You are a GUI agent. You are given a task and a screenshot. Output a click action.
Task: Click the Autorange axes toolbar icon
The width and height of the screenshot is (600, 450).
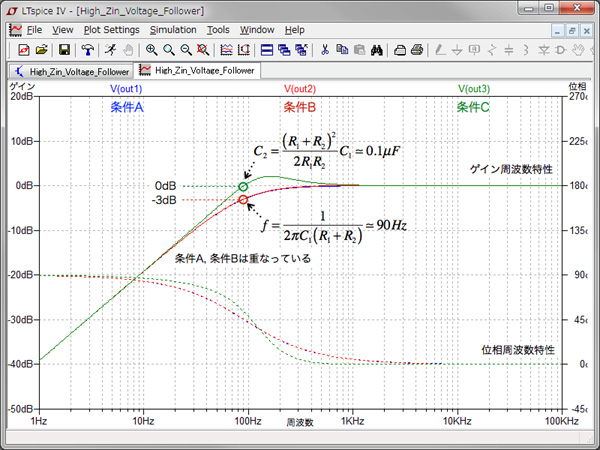(x=227, y=49)
